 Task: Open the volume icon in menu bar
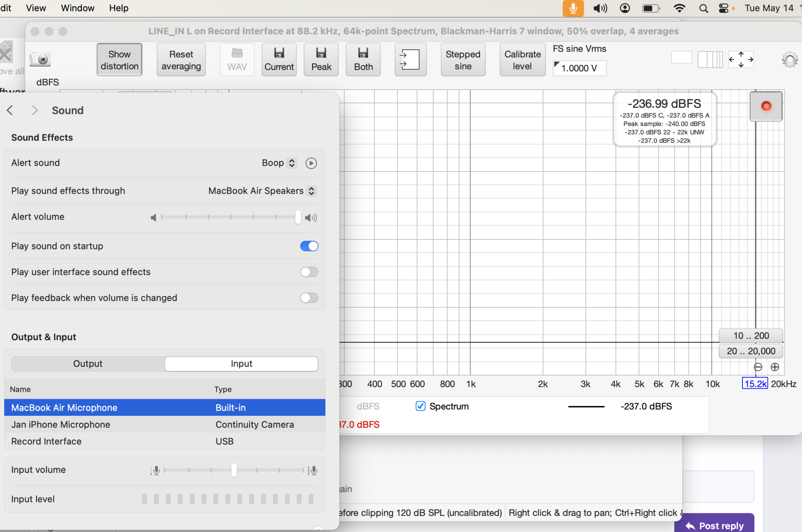pos(600,8)
